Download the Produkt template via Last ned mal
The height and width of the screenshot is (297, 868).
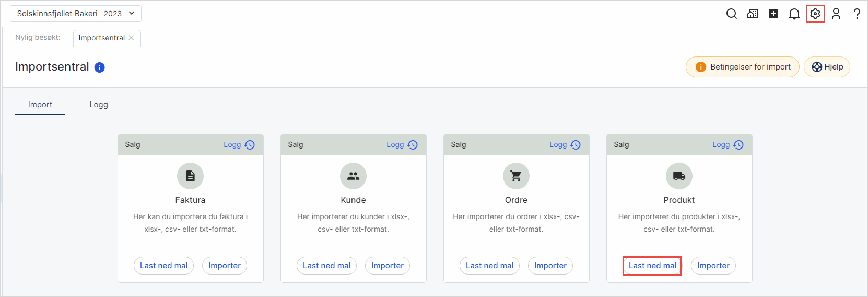[x=652, y=266]
